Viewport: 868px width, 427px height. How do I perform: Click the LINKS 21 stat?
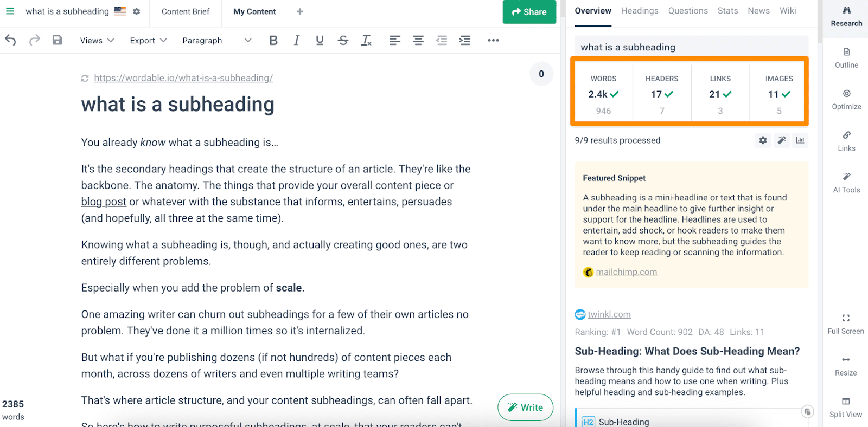click(x=720, y=94)
